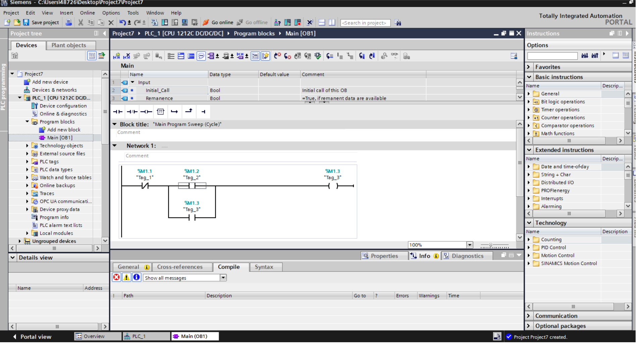Toggle the error messages filter
The image size is (644, 362).
[x=116, y=277]
